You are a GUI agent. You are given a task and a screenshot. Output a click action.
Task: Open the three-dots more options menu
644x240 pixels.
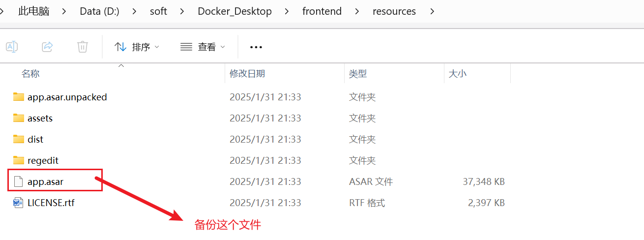click(x=256, y=47)
